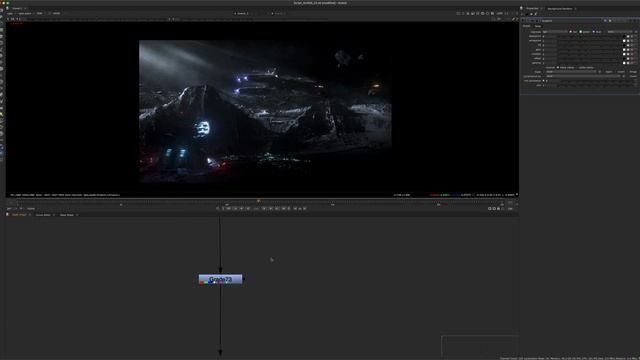Click the mix luminance slider track
Viewport: 640px width, 360px height.
pos(597,81)
